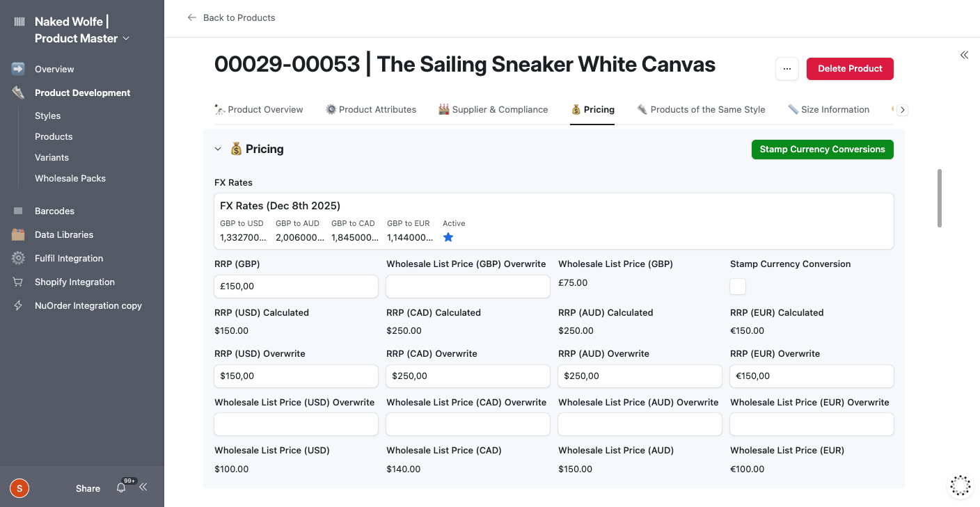
Task: Click the ruler icon on the Size Information tab
Action: point(793,109)
